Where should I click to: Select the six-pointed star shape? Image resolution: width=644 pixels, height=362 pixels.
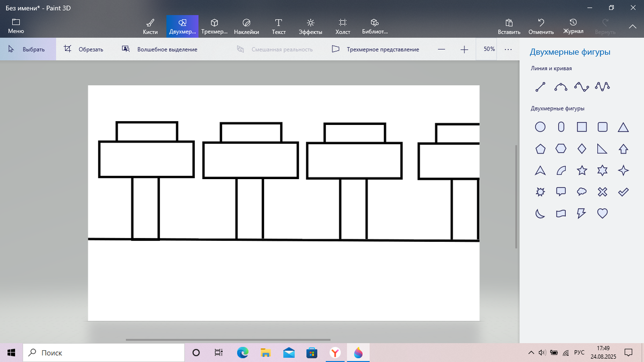[x=602, y=171]
